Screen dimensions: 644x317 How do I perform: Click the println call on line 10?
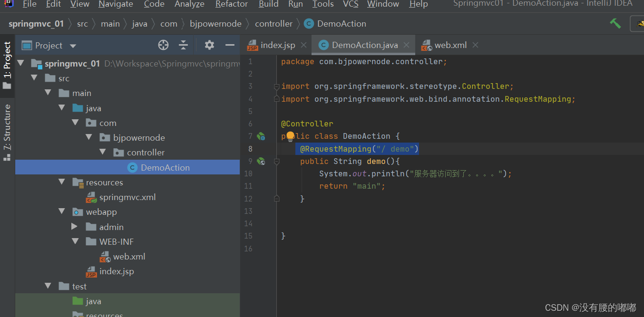pos(388,174)
